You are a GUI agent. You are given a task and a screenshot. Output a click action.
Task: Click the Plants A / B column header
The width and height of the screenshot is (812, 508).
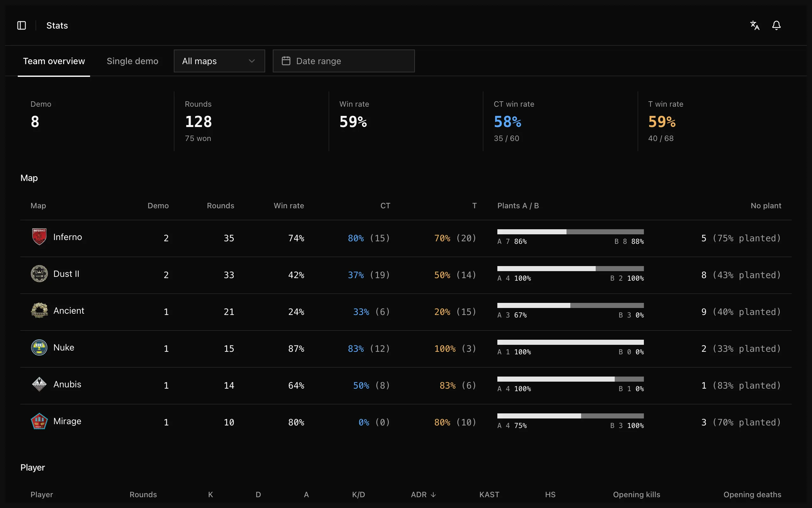[x=518, y=206]
